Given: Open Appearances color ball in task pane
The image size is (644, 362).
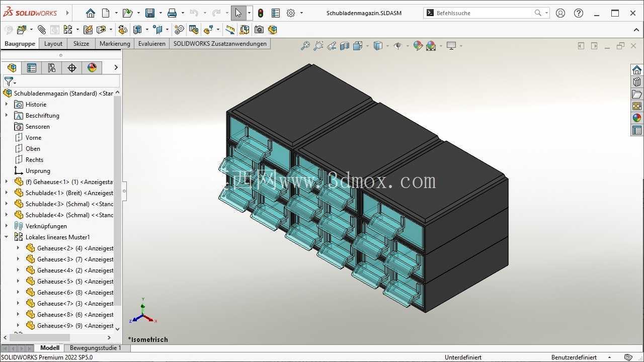Looking at the screenshot, I should [637, 118].
